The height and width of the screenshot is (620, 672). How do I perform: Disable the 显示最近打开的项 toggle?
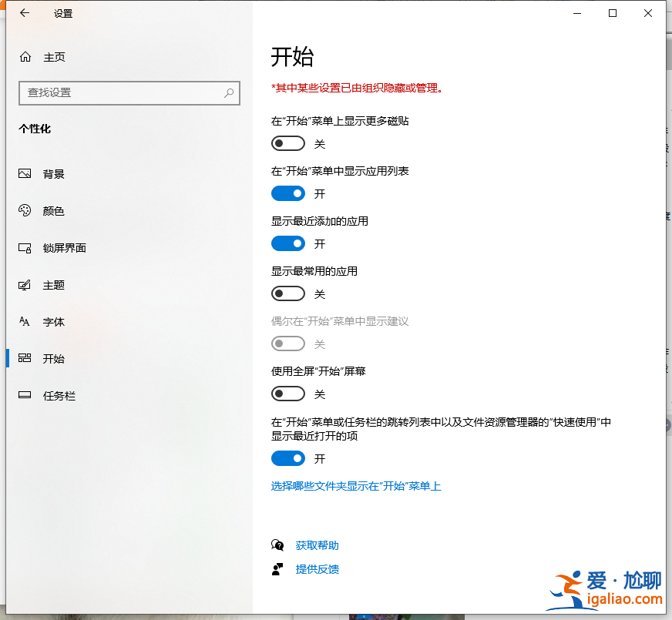point(287,458)
